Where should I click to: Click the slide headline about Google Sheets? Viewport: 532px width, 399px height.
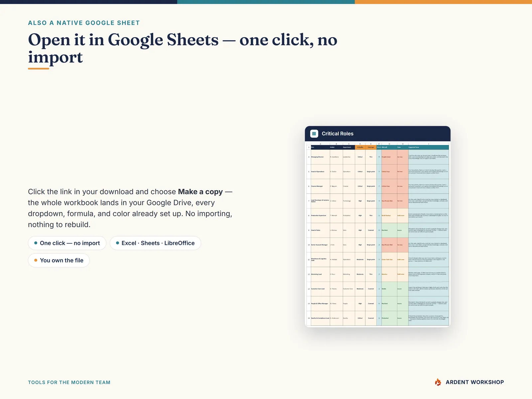(x=183, y=48)
